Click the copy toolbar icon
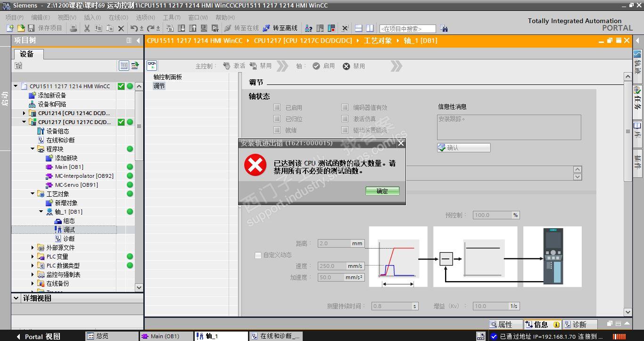 click(x=98, y=28)
